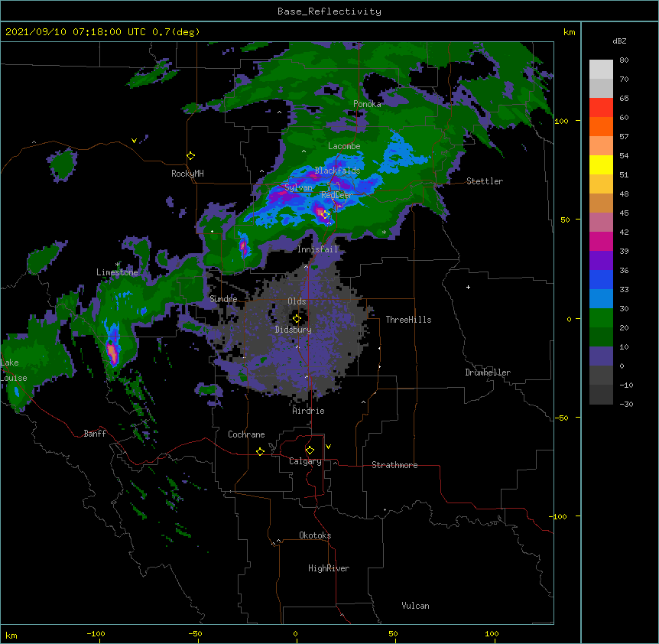This screenshot has width=659, height=644.
Task: Click the HighRiver town label
Action: (x=329, y=568)
